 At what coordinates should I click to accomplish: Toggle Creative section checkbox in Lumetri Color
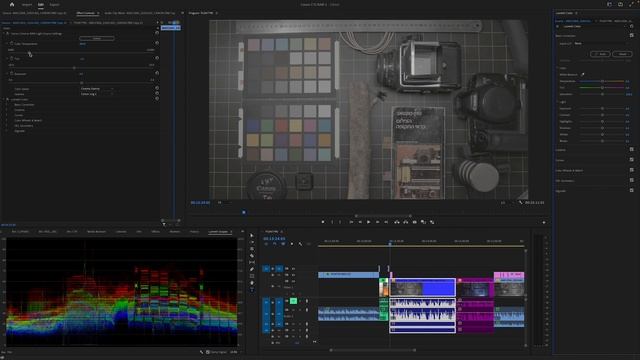(x=631, y=150)
